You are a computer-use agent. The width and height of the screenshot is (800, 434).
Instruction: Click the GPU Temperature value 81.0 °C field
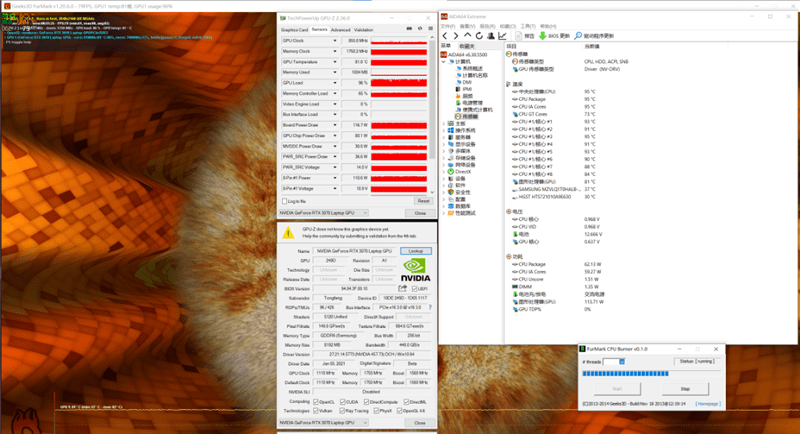pos(355,62)
